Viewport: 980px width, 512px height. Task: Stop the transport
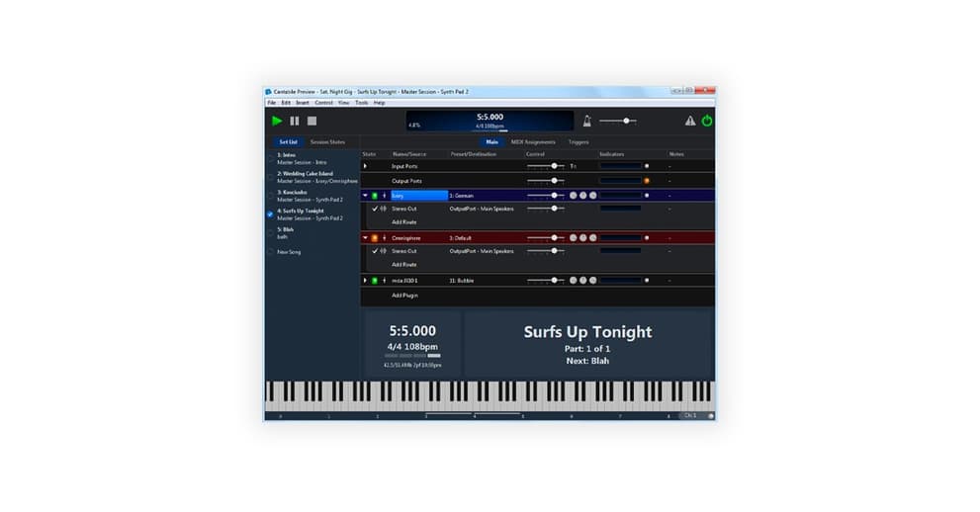coord(312,122)
